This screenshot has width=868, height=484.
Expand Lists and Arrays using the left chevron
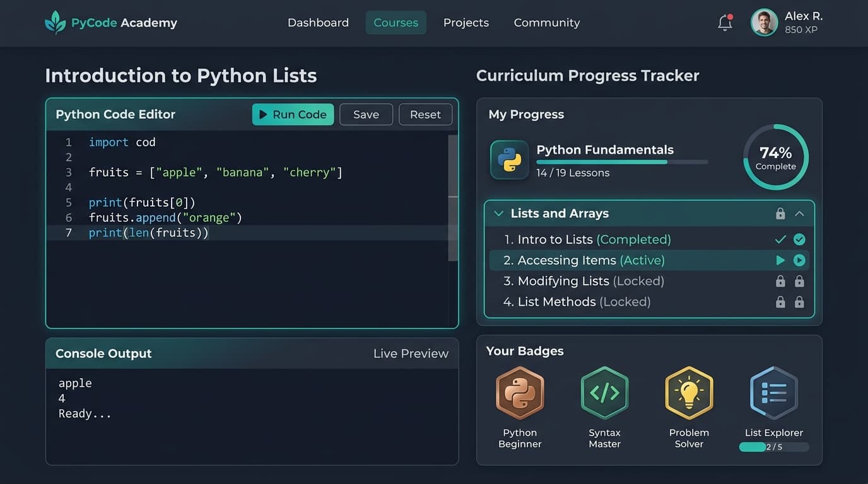point(498,214)
